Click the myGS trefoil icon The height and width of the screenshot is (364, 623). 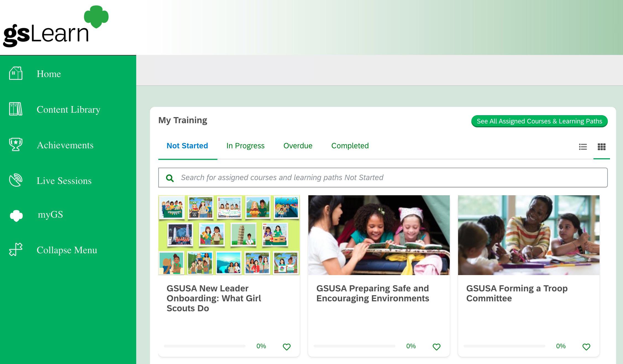tap(16, 215)
